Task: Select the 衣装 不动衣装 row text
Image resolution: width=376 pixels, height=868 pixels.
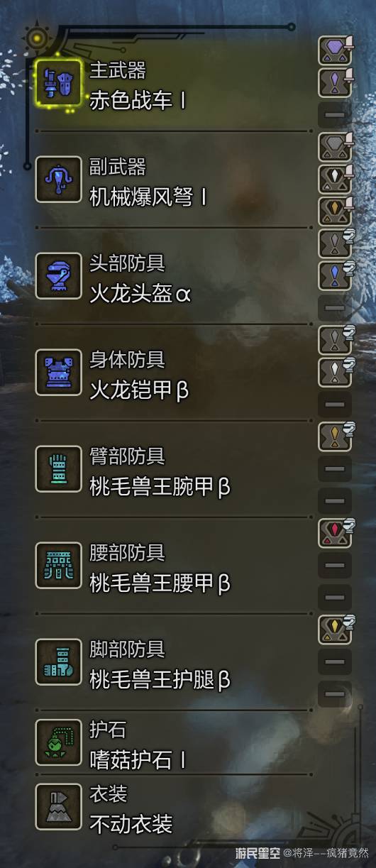Action: [x=131, y=808]
